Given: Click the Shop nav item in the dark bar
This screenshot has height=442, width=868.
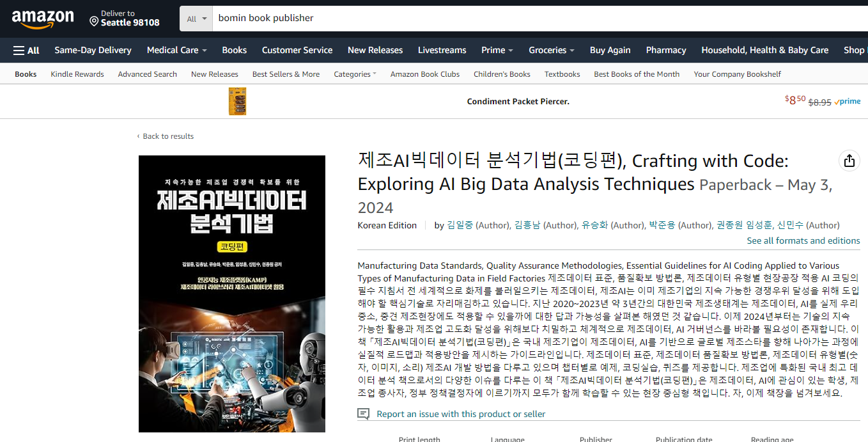Looking at the screenshot, I should 855,50.
